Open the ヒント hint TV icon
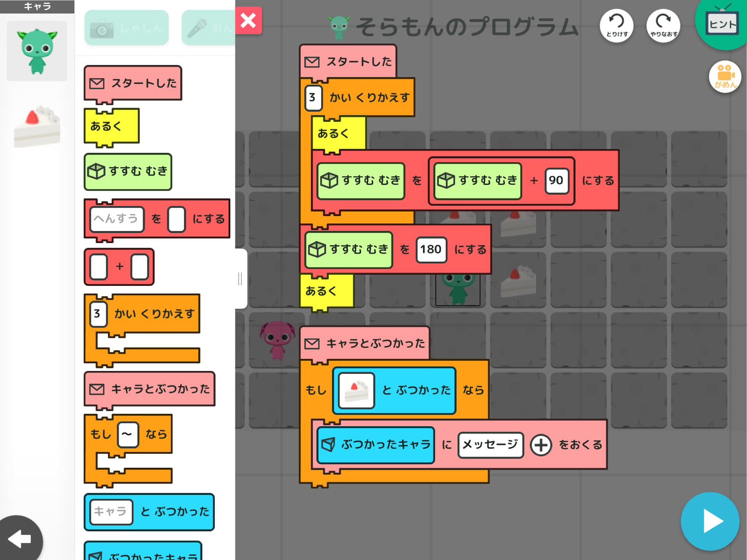Screen dimensions: 747x560 [x=722, y=23]
